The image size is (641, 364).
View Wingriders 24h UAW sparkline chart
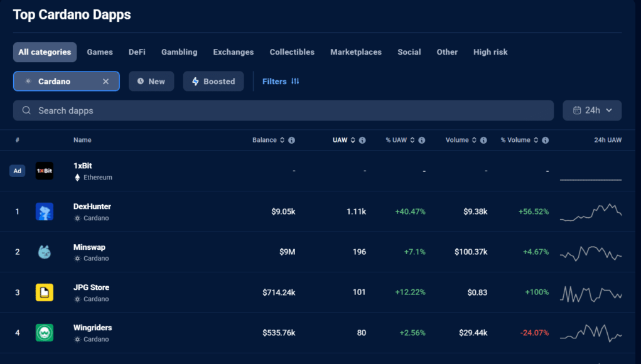pyautogui.click(x=591, y=333)
